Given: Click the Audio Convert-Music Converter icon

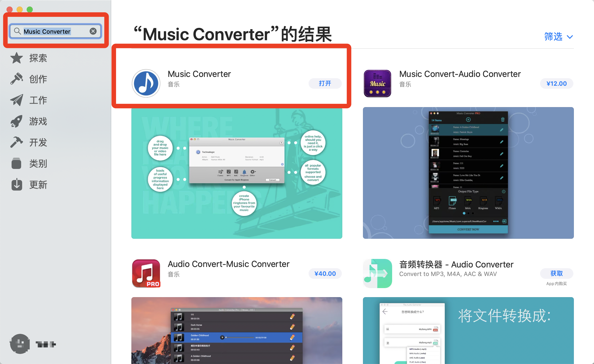Looking at the screenshot, I should (146, 273).
